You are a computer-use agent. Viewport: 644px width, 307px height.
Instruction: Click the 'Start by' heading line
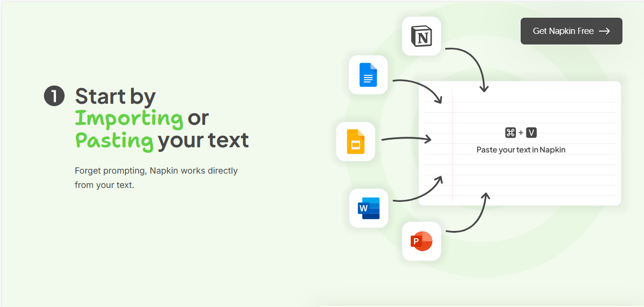115,97
